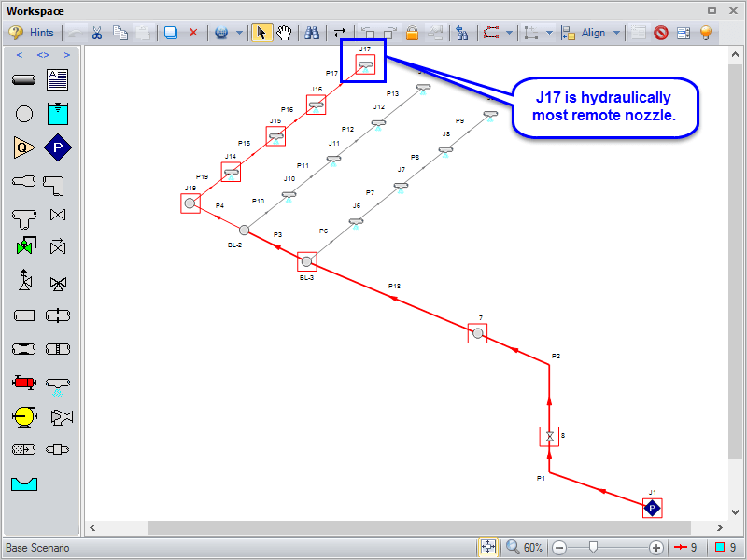Screen dimensions: 747x560
Task: Click the Find binoculars icon
Action: 312,33
